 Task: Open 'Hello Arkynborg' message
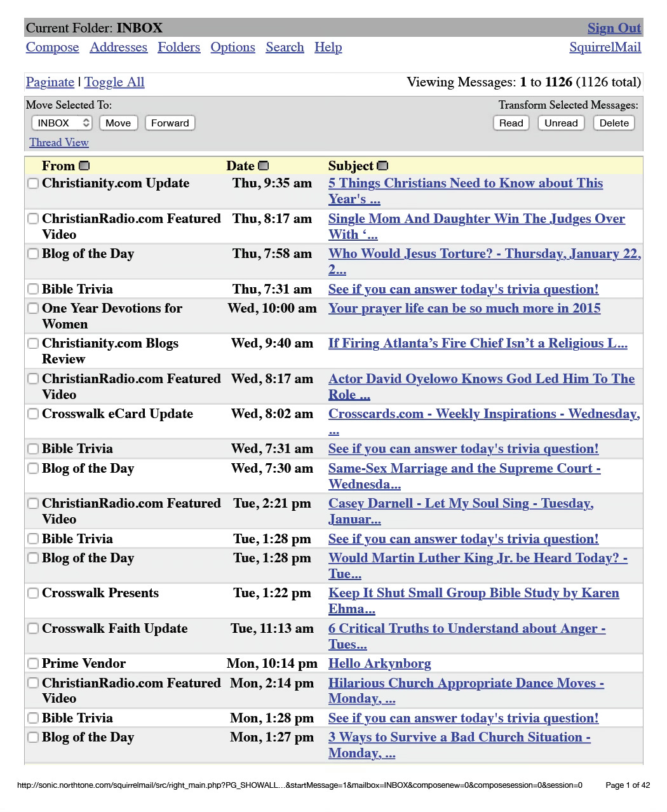(x=379, y=663)
